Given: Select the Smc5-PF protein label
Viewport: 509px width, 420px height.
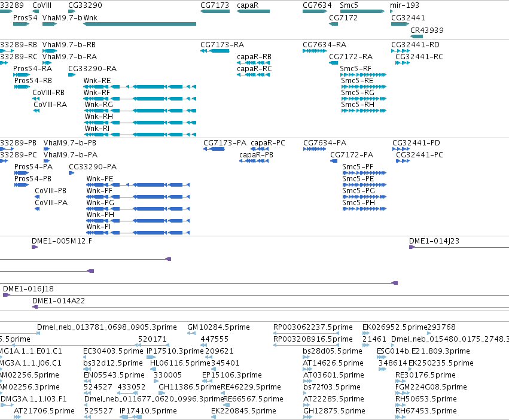Looking at the screenshot, I should pyautogui.click(x=358, y=167).
